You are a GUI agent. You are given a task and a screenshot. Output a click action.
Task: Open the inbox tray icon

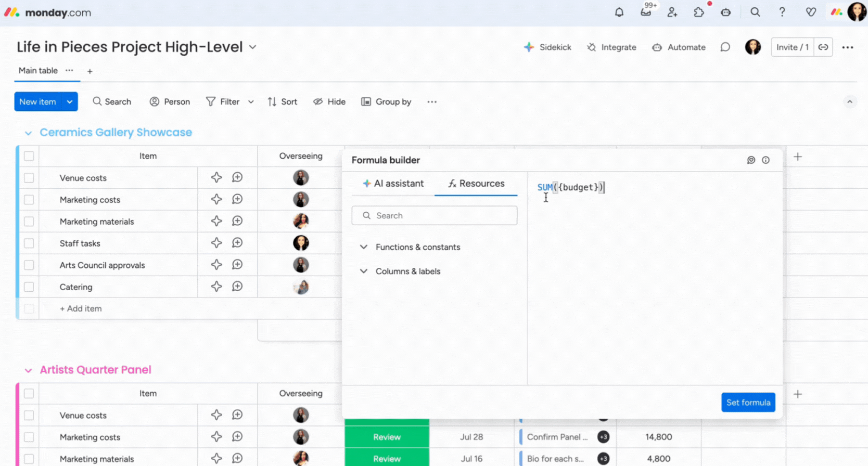coord(646,12)
